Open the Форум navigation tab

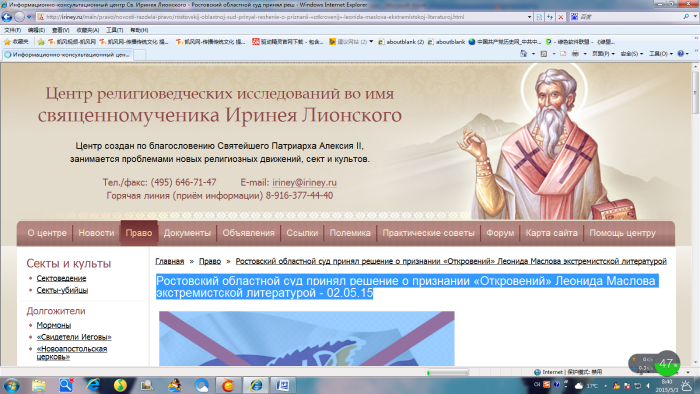pos(500,233)
